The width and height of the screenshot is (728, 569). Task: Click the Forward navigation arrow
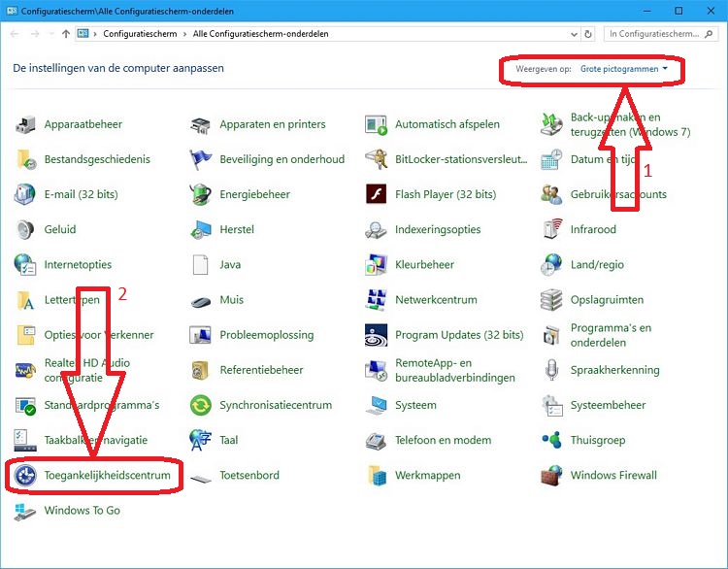point(35,34)
